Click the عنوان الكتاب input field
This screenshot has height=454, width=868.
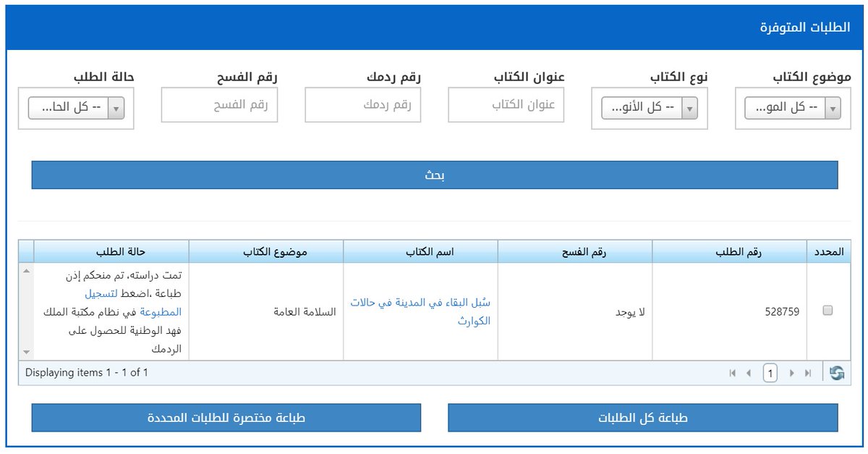pyautogui.click(x=506, y=105)
